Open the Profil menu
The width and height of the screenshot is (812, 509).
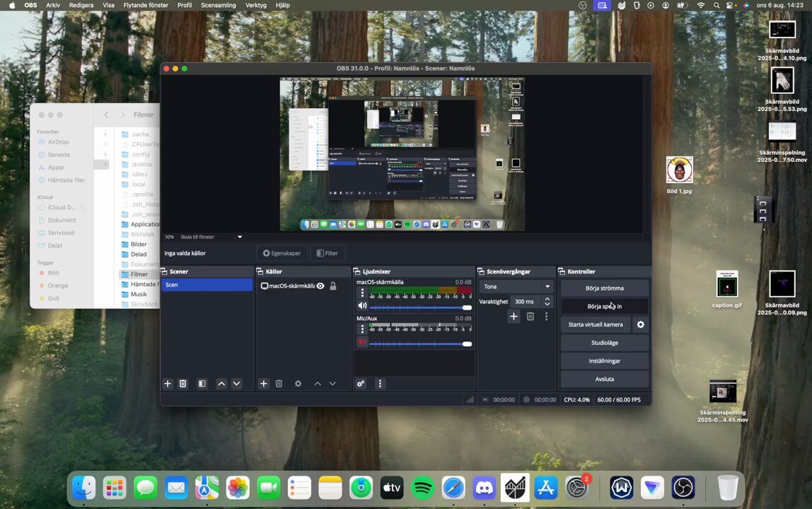185,5
